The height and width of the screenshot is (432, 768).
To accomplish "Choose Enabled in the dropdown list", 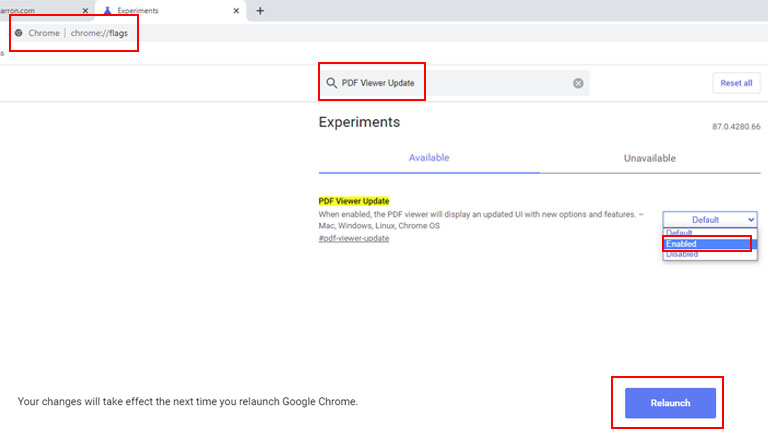I will [x=710, y=243].
